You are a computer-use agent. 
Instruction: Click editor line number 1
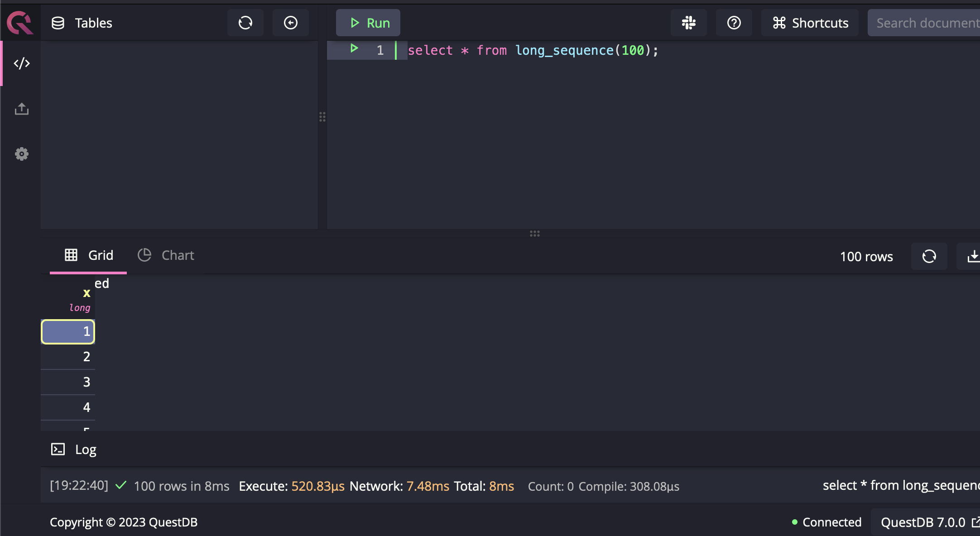[380, 50]
